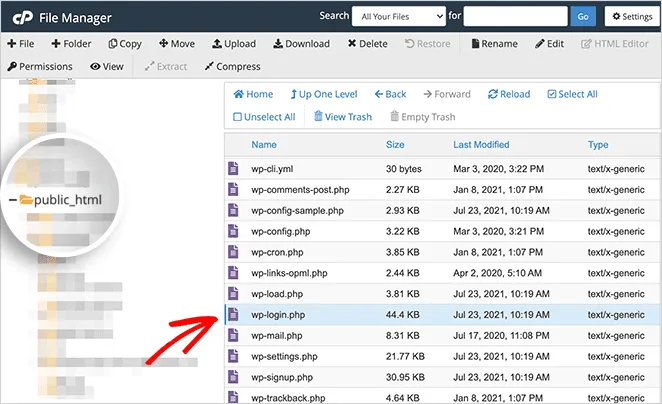Click the wp-comments-post.php file icon
This screenshot has width=662, height=404.
[233, 189]
